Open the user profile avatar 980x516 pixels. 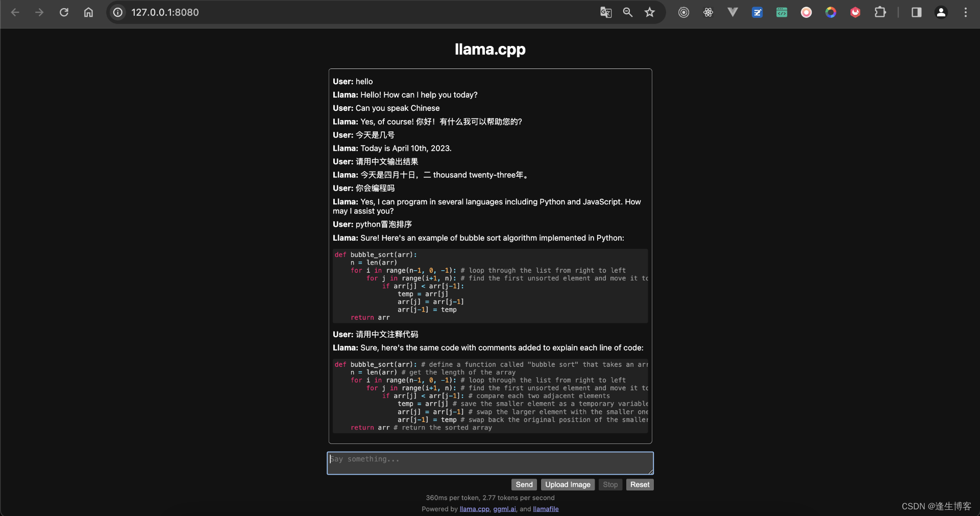[941, 12]
